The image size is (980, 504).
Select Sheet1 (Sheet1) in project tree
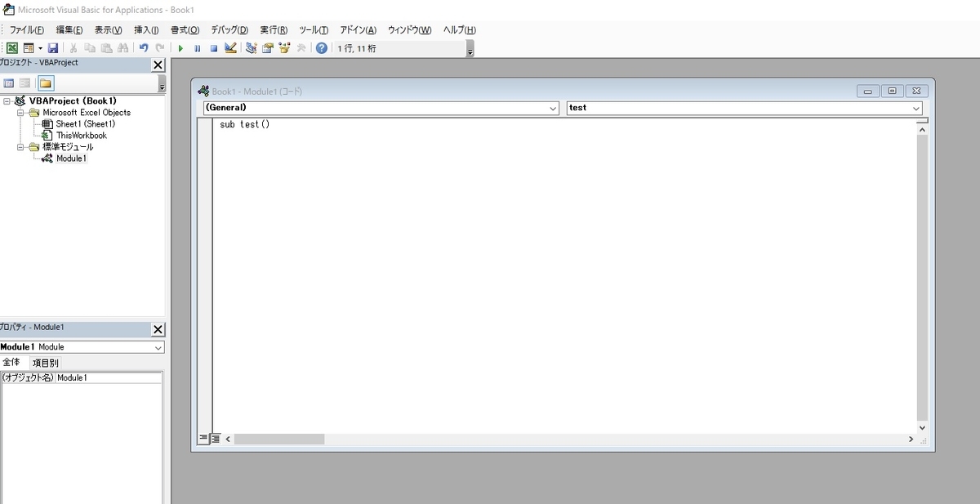click(86, 124)
